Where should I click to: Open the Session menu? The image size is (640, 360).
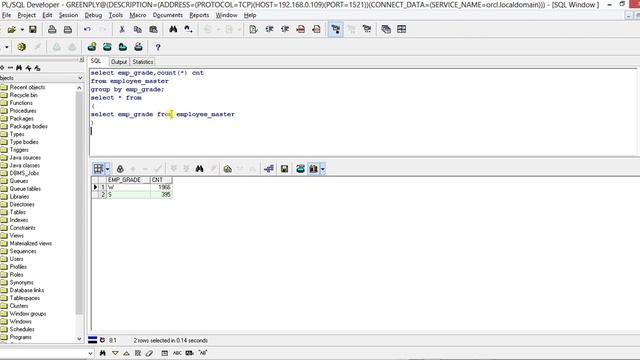tap(68, 15)
